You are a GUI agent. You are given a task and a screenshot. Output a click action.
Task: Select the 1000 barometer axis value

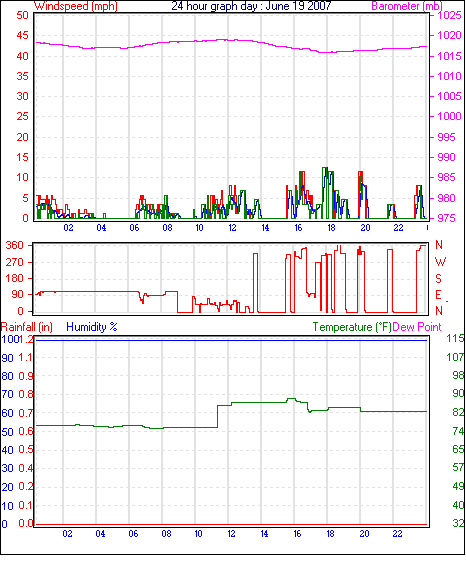[x=449, y=116]
